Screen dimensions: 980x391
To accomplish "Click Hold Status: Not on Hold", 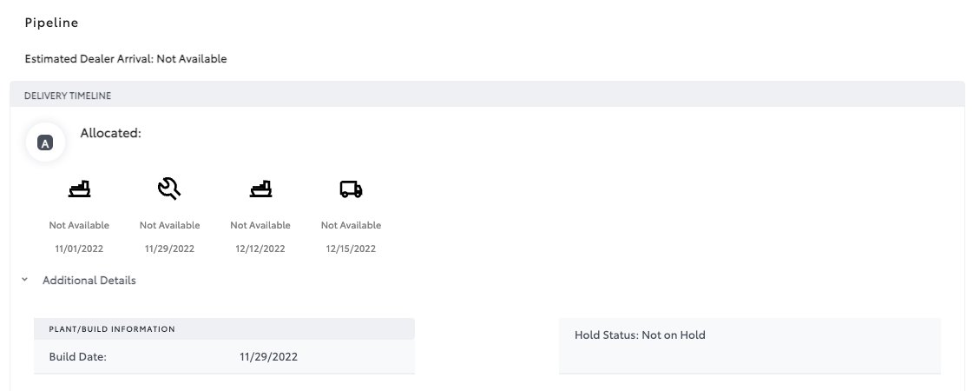I will pyautogui.click(x=640, y=335).
